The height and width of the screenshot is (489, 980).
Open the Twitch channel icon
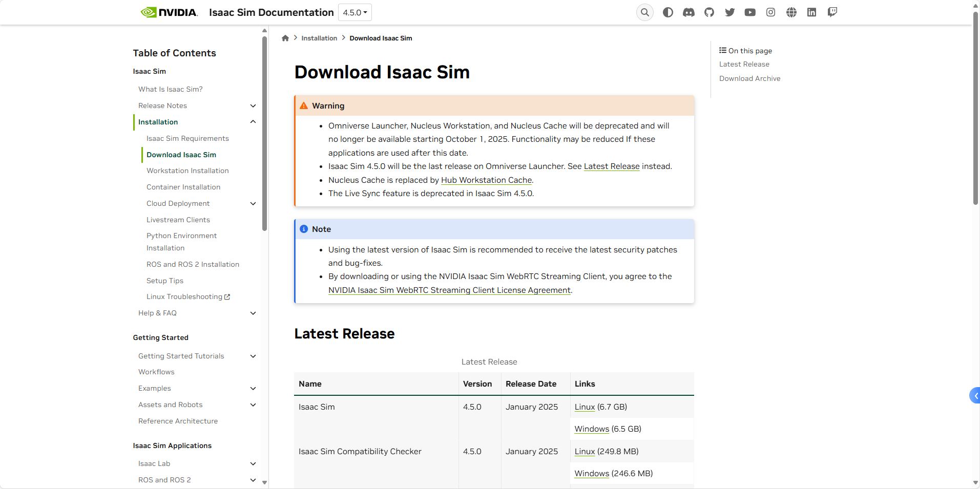click(832, 12)
